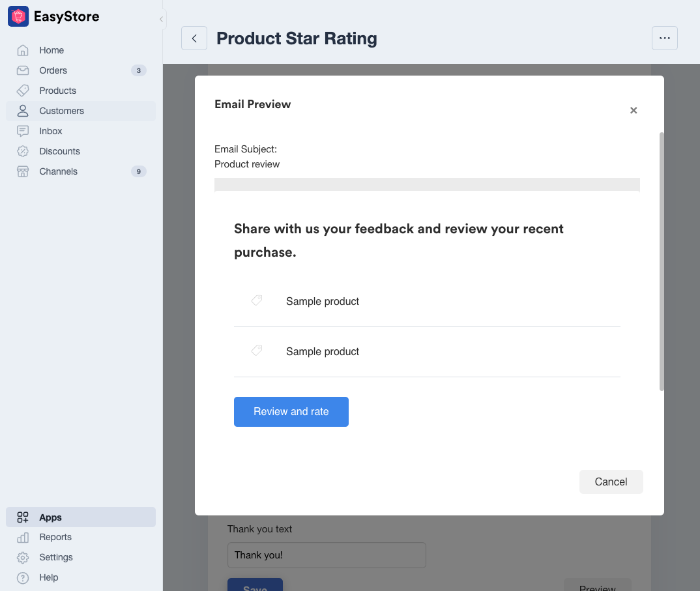This screenshot has width=700, height=591.
Task: Click the Product Star Rating page title
Action: 297,38
